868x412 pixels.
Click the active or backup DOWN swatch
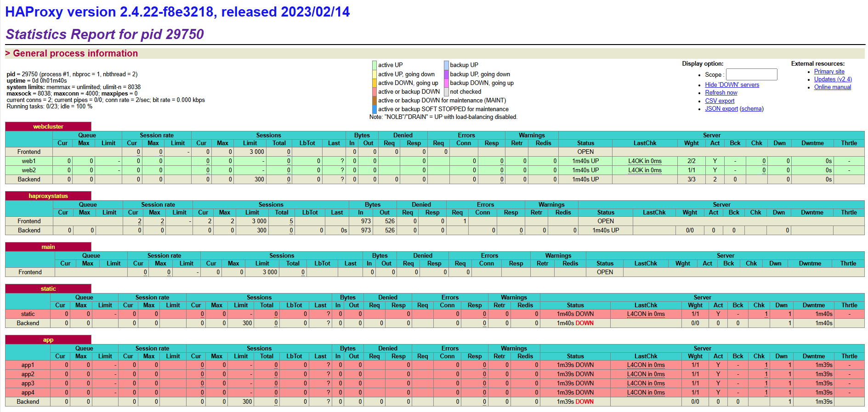[x=374, y=91]
